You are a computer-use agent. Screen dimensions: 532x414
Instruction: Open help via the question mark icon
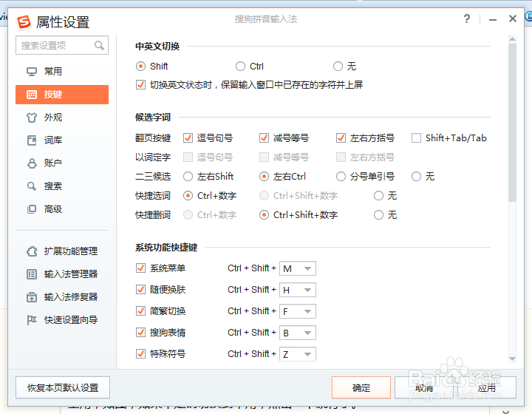click(467, 19)
